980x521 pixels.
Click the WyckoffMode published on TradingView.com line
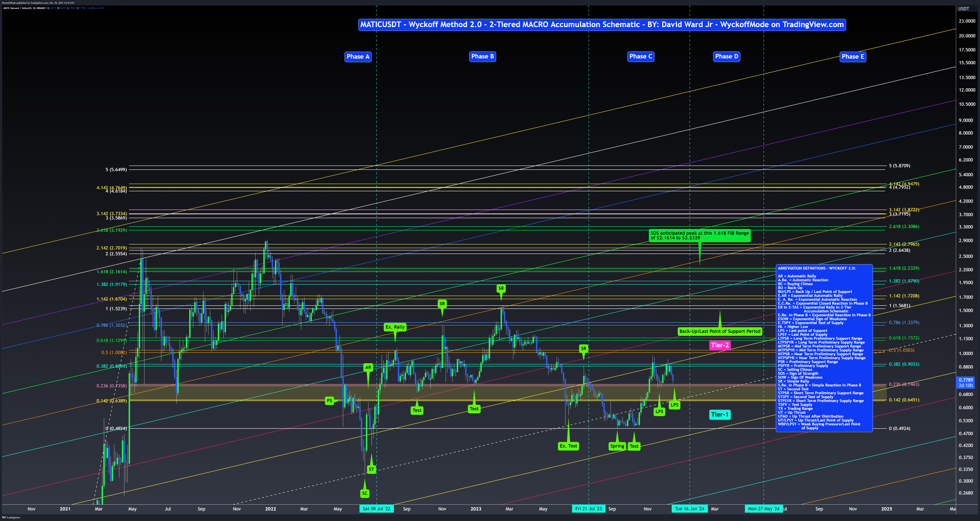(38, 3)
